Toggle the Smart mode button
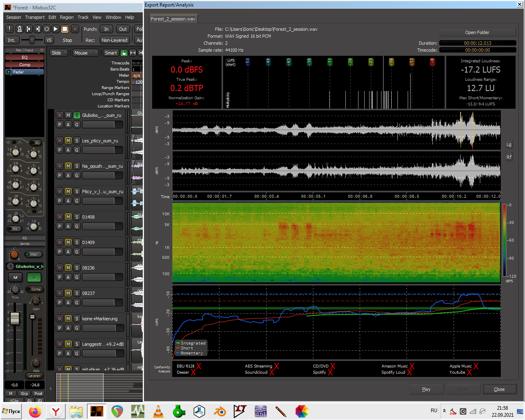The width and height of the screenshot is (525, 420). (x=111, y=53)
